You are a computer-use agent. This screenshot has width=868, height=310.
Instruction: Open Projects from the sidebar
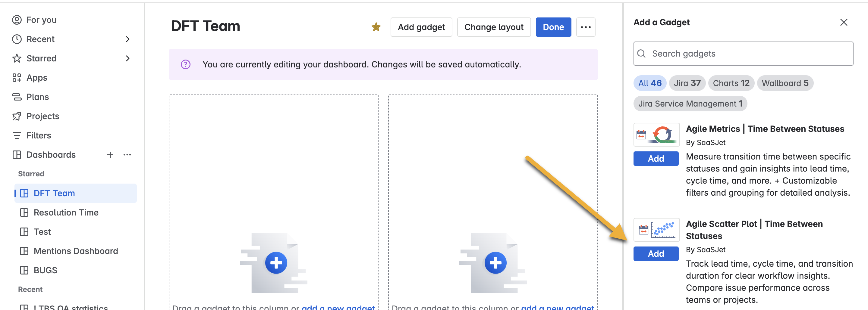17,116
